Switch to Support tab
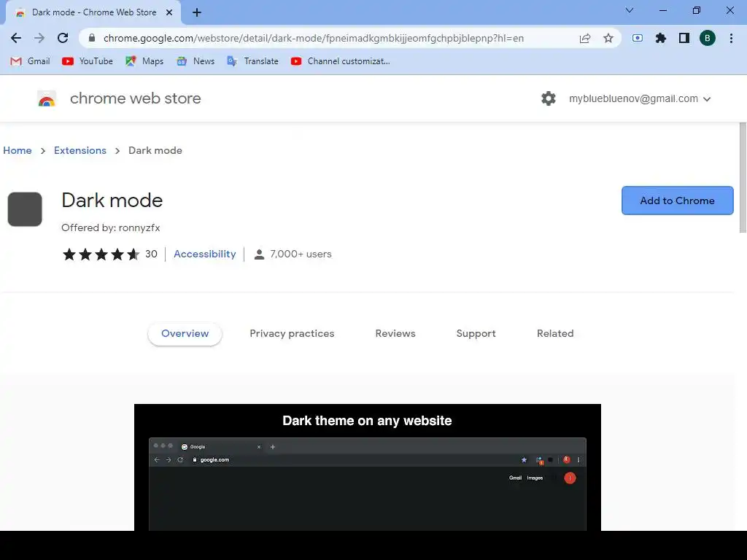 [x=476, y=334]
